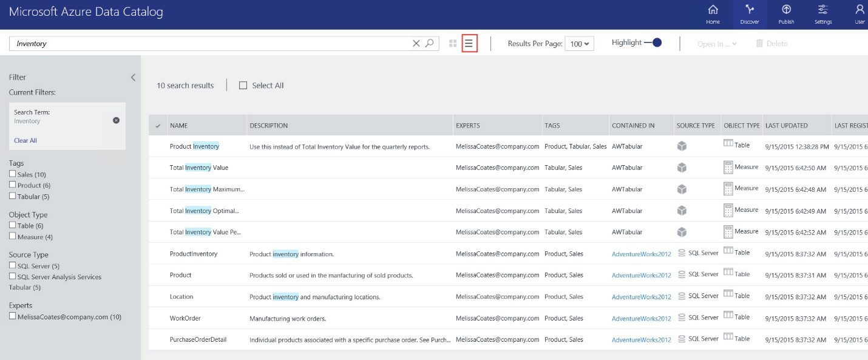The image size is (868, 360).
Task: Run search with magnifier icon
Action: click(429, 43)
